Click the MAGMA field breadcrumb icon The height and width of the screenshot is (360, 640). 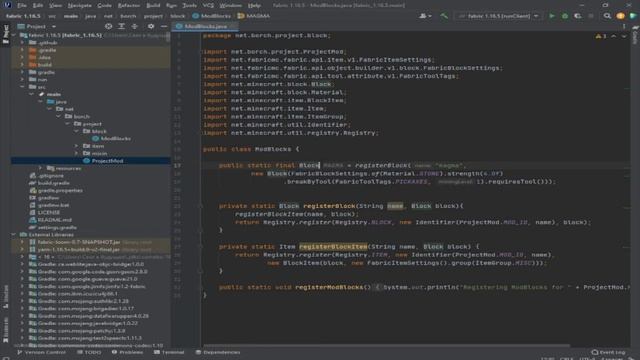coord(241,16)
